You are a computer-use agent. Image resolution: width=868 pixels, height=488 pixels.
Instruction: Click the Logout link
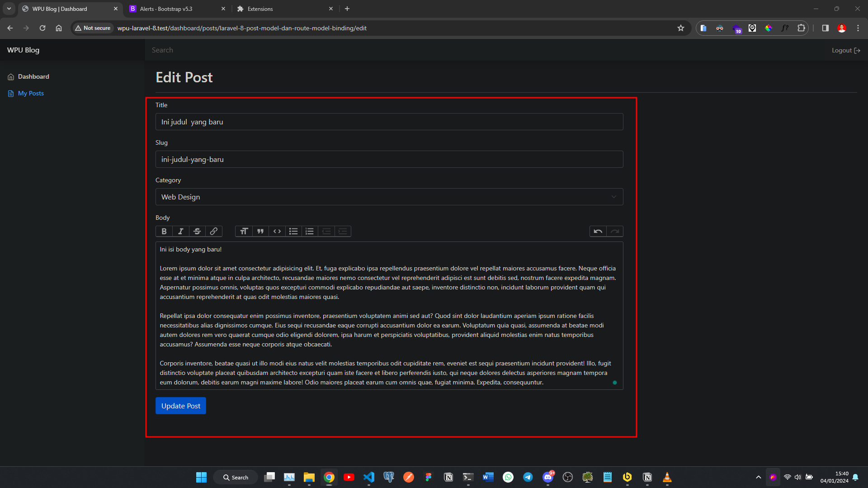[845, 50]
